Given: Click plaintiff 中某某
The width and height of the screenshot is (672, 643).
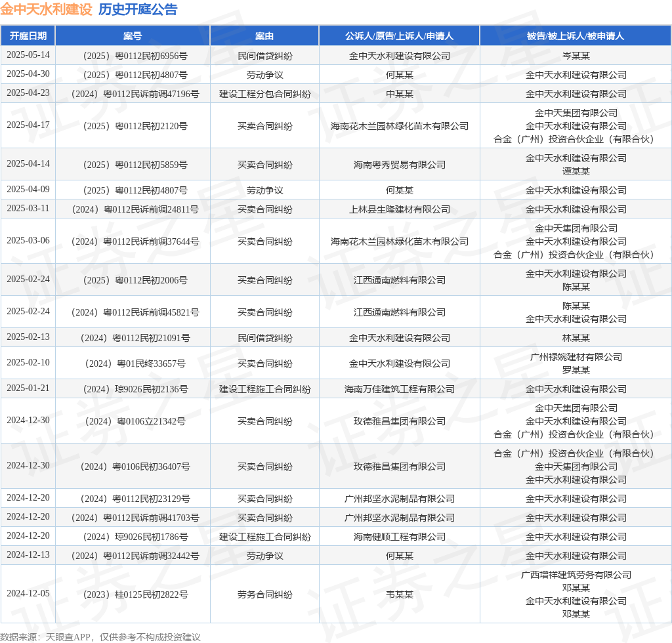Looking at the screenshot, I should 400,94.
